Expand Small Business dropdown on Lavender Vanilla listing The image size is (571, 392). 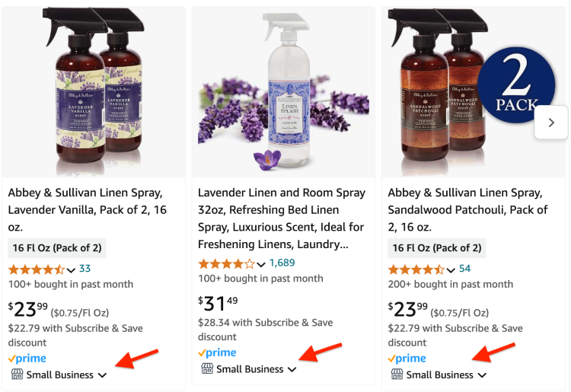[x=102, y=375]
